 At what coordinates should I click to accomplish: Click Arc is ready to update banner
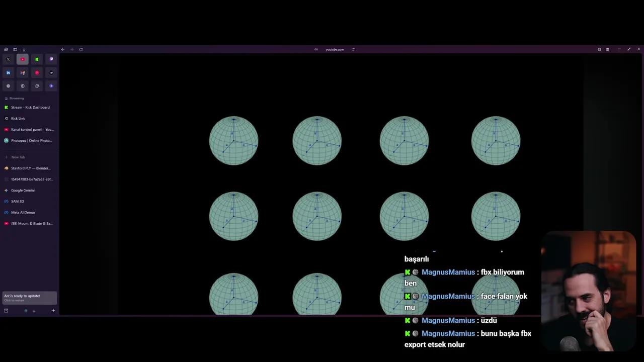point(30,298)
